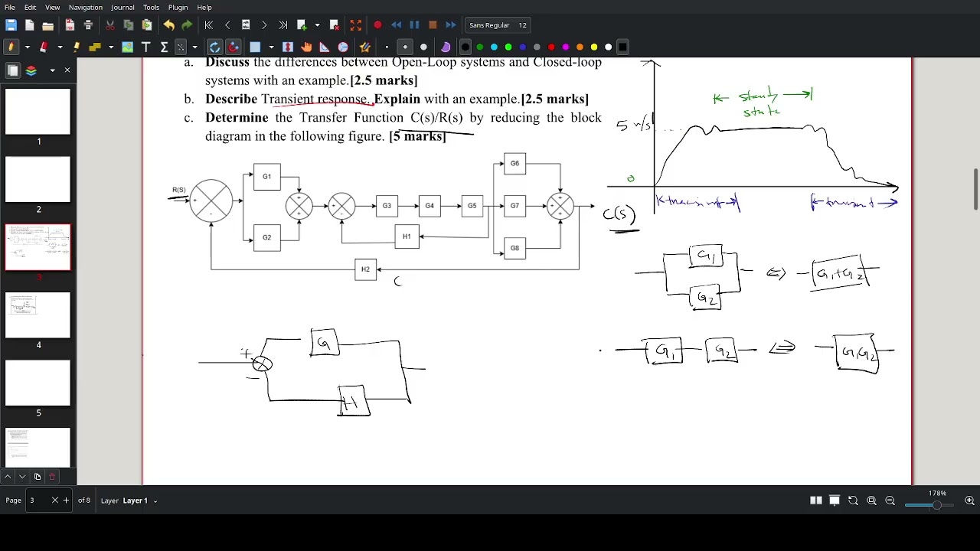Create a new document
Viewport: 980px width, 551px height.
pyautogui.click(x=30, y=25)
